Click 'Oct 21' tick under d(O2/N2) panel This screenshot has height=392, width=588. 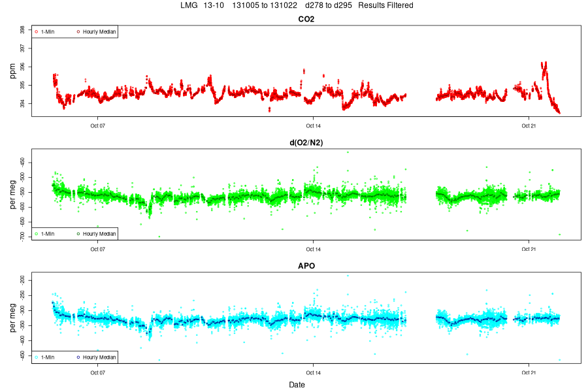tap(529, 249)
